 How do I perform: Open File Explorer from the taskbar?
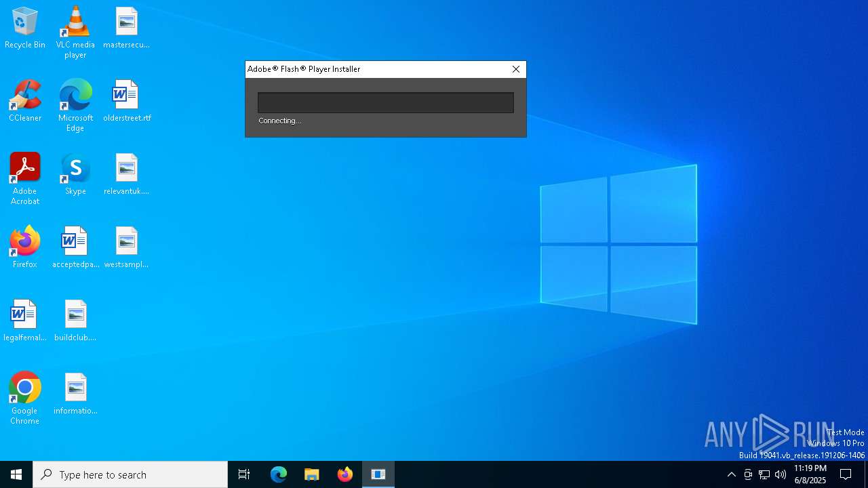point(312,474)
